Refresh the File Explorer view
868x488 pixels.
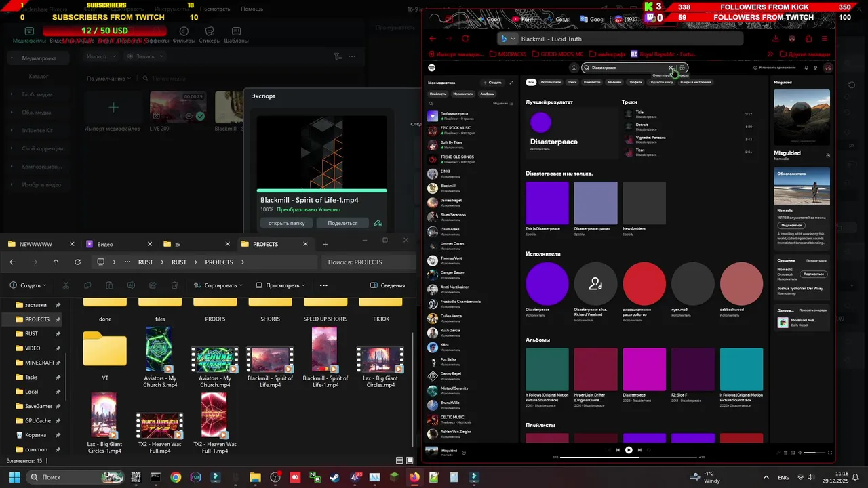(77, 262)
